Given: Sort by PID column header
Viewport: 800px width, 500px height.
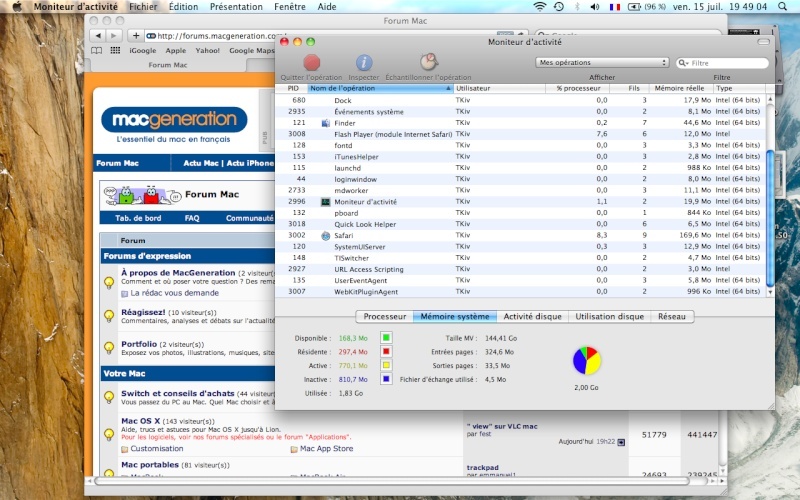Looking at the screenshot, I should pos(291,88).
